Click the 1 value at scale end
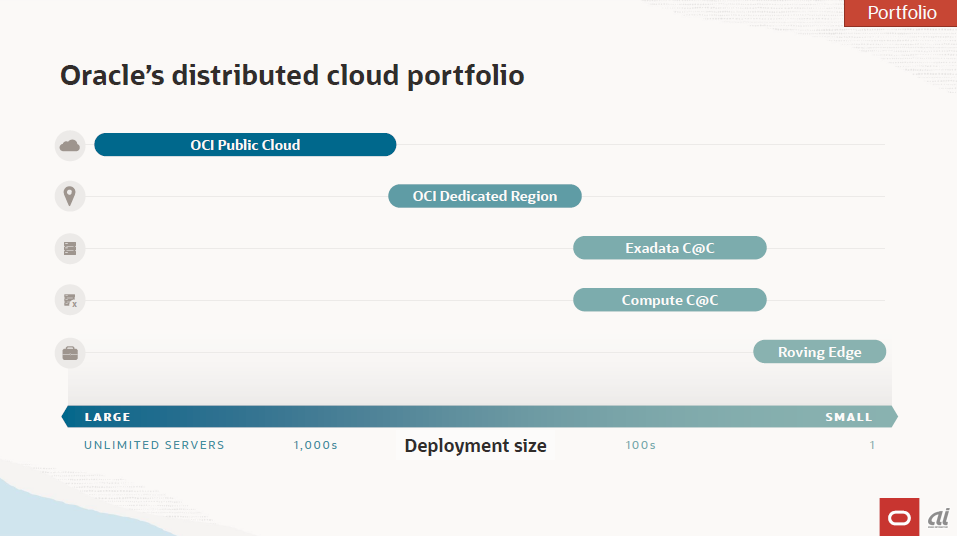 (872, 445)
